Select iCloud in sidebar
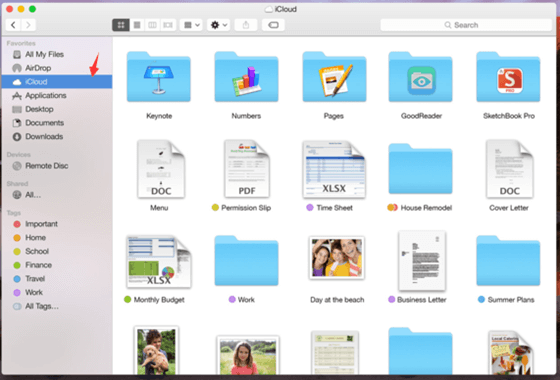The image size is (560, 380). (57, 82)
